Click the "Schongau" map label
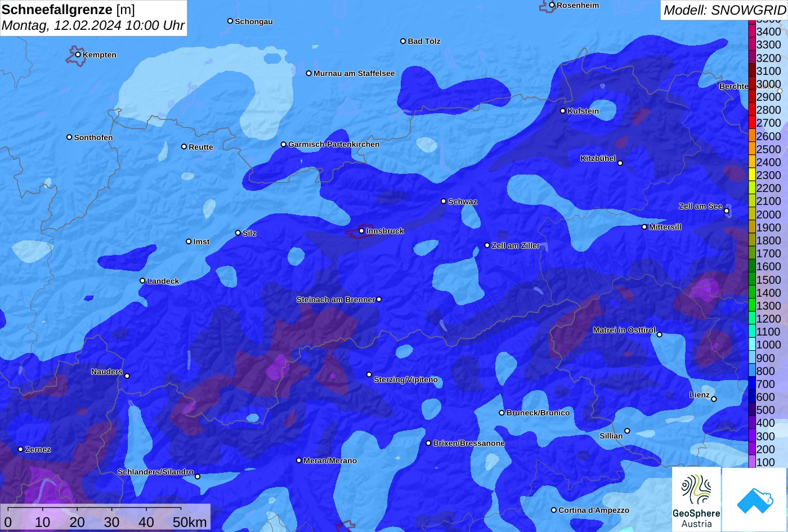Image resolution: width=788 pixels, height=532 pixels. pos(254,21)
